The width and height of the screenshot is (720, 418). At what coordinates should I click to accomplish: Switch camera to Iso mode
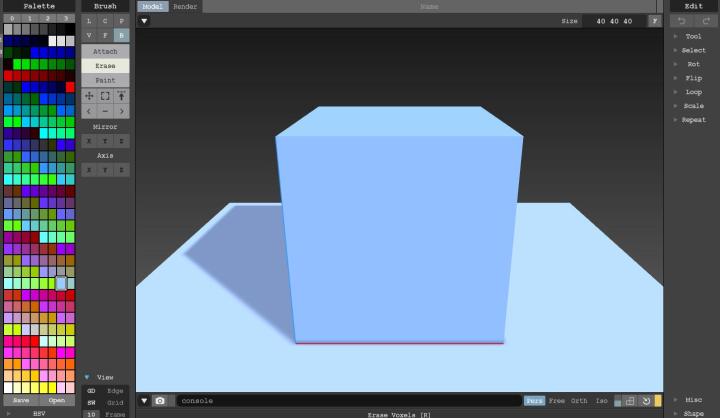[x=602, y=401]
